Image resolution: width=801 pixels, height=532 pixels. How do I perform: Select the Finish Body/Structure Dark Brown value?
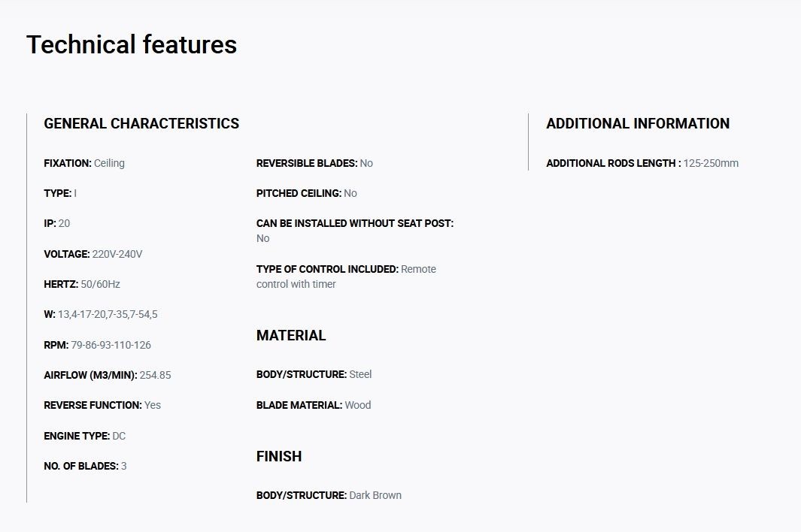(x=375, y=495)
